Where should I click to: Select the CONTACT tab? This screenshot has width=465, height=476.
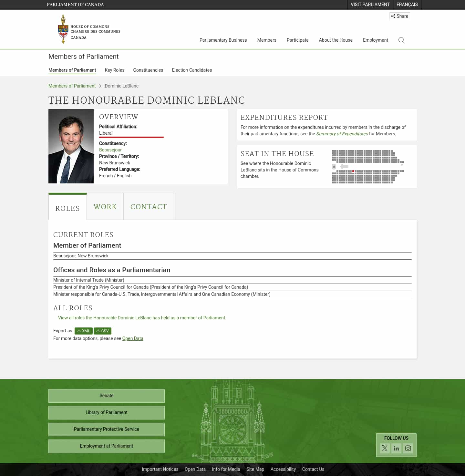[149, 206]
